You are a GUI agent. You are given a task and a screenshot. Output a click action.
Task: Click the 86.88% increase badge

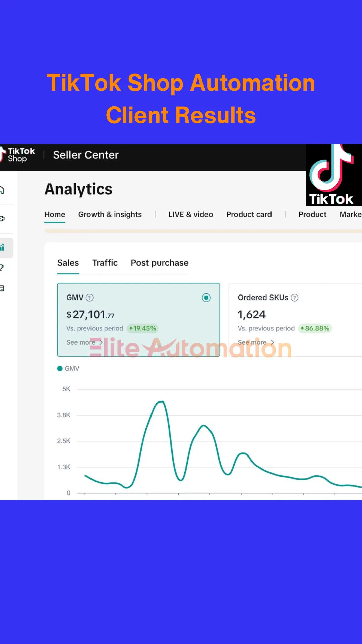315,328
